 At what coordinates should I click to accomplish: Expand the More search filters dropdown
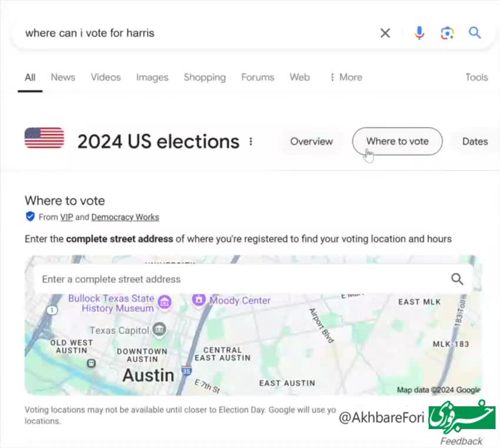click(x=346, y=77)
